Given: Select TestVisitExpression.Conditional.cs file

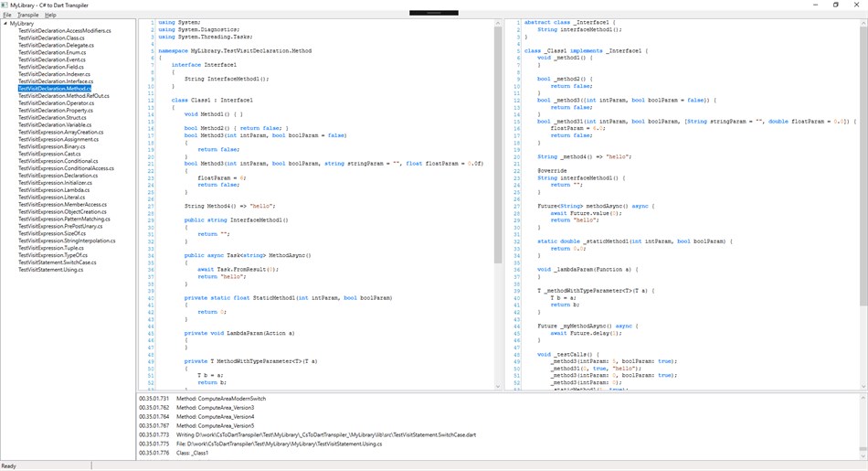Looking at the screenshot, I should [58, 161].
